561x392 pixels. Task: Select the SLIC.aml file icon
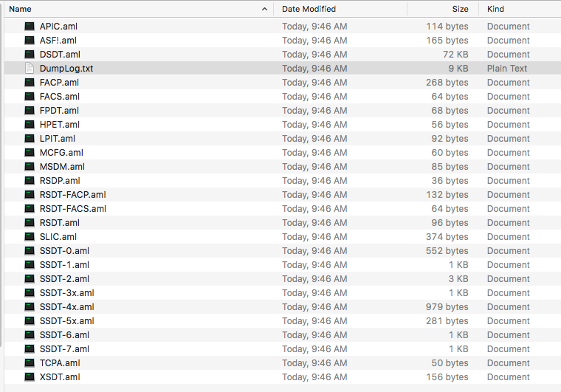pyautogui.click(x=30, y=237)
